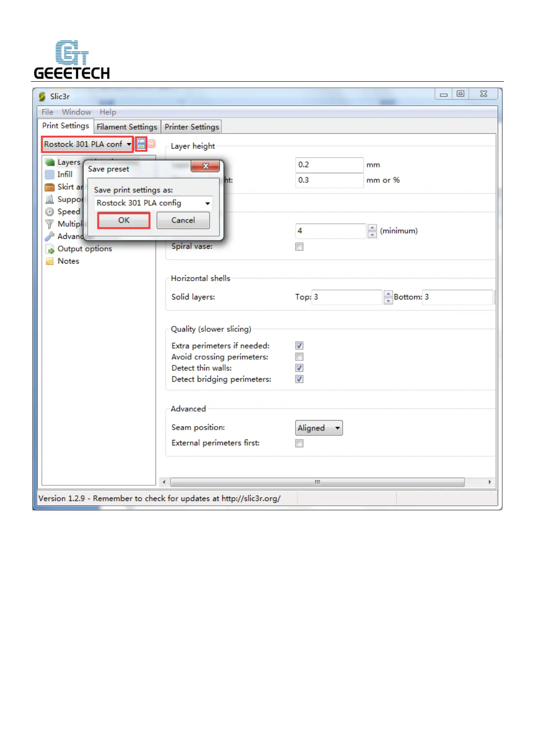Click the Slic3r application icon in title bar
This screenshot has height=756, width=535.
[x=42, y=97]
